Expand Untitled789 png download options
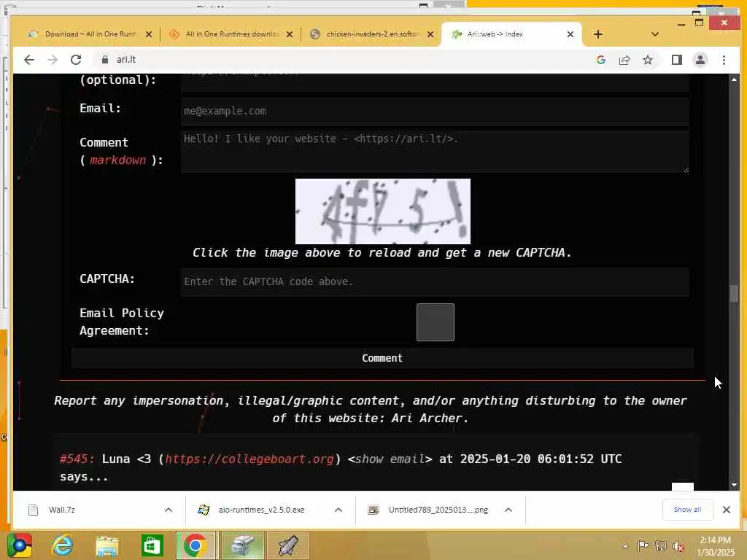Image resolution: width=747 pixels, height=560 pixels. point(508,510)
